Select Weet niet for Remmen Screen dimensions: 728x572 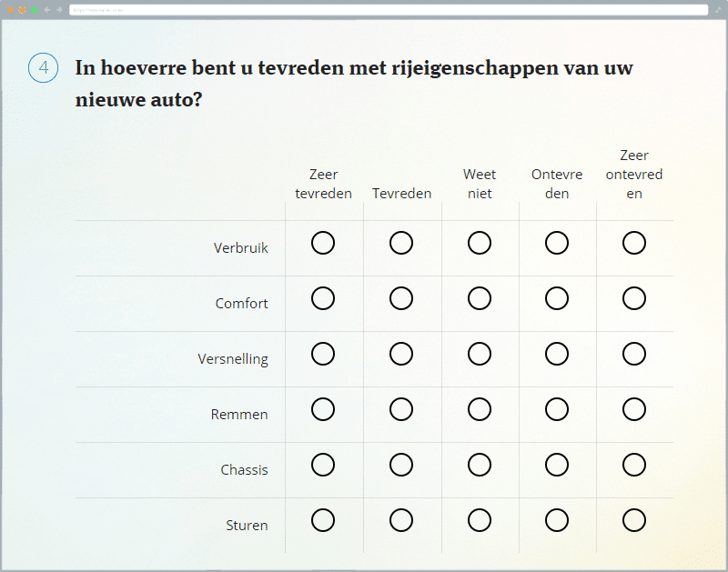[480, 409]
